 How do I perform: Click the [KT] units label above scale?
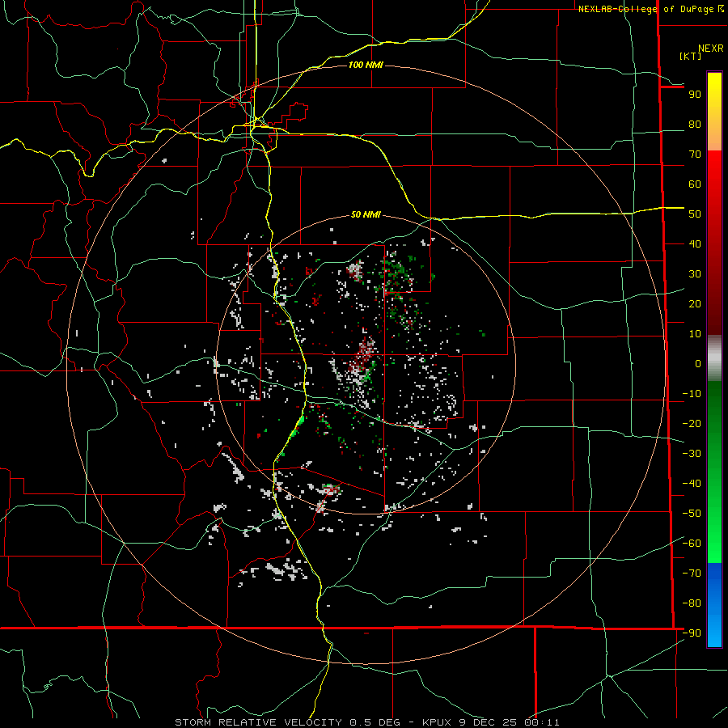[691, 56]
